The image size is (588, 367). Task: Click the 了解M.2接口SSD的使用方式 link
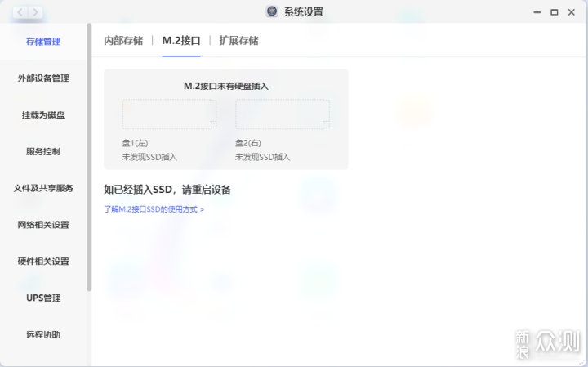(x=154, y=209)
